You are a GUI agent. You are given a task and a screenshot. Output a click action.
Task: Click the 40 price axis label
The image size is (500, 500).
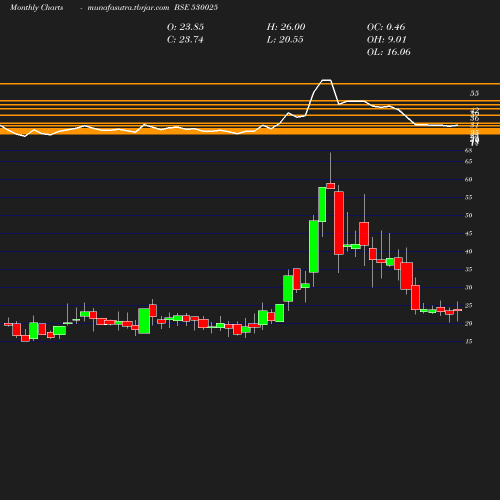[x=468, y=251]
